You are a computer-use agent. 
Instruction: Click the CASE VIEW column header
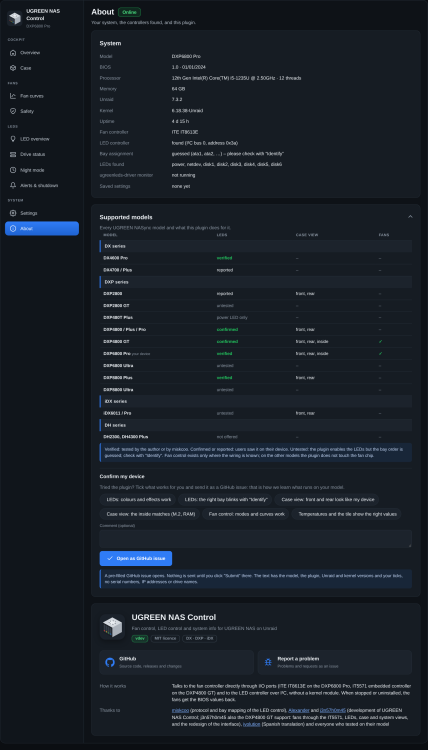[307, 235]
